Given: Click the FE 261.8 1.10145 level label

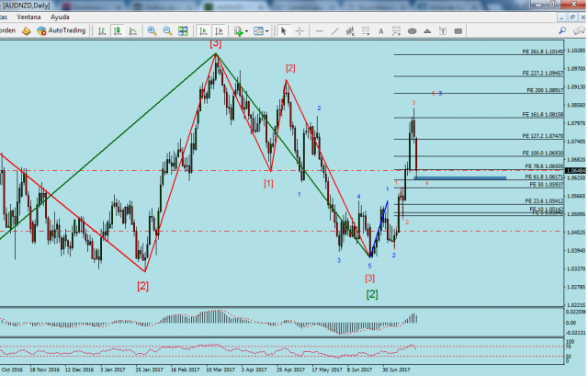Looking at the screenshot, I should (x=543, y=51).
